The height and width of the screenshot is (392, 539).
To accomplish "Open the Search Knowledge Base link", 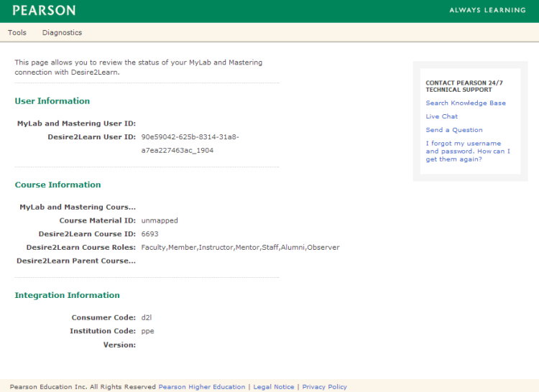I will pyautogui.click(x=465, y=103).
